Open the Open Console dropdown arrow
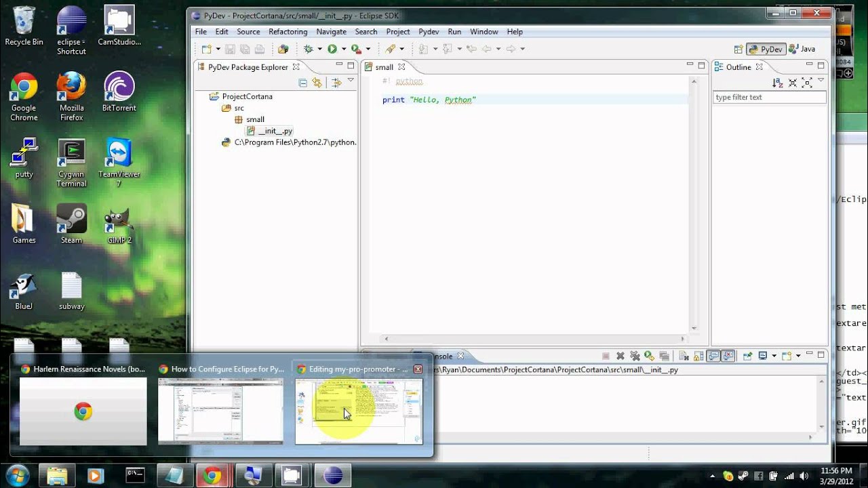Viewport: 868px width, 488px height. click(x=798, y=356)
